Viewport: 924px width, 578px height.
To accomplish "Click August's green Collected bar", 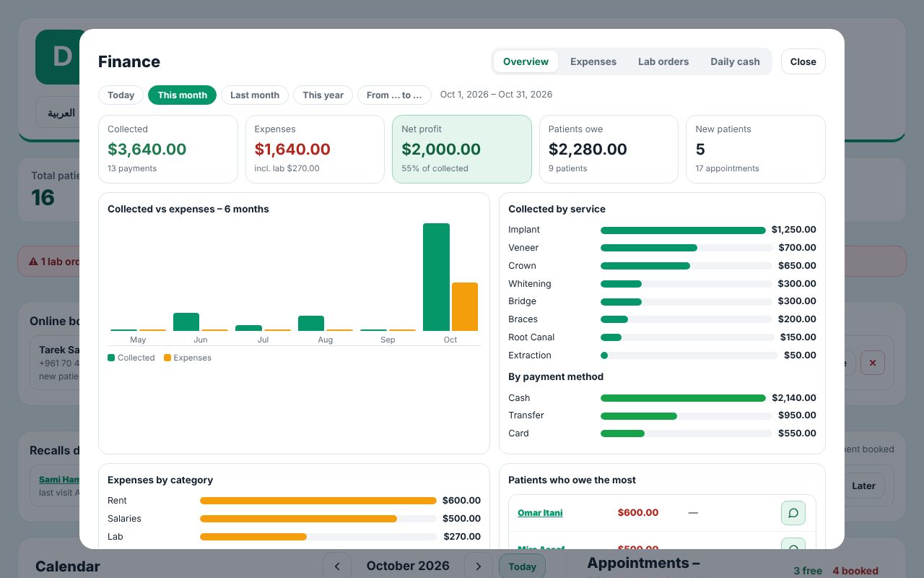I will (x=311, y=323).
